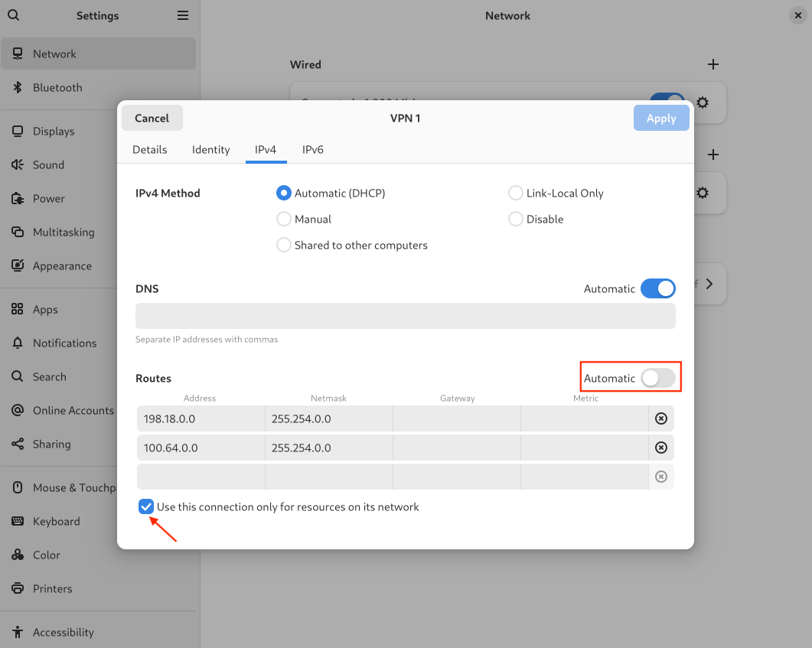Switch to the Details tab
812x648 pixels.
point(150,150)
